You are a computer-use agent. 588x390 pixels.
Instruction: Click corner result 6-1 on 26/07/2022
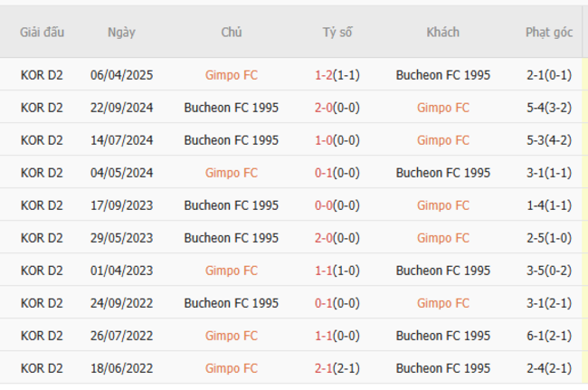click(536, 336)
